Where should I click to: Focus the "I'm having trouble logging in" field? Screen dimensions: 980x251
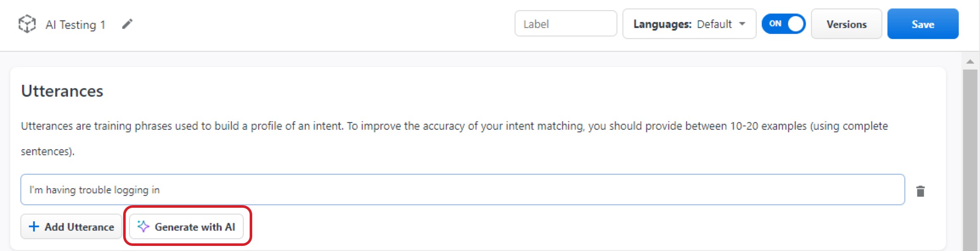(x=462, y=190)
